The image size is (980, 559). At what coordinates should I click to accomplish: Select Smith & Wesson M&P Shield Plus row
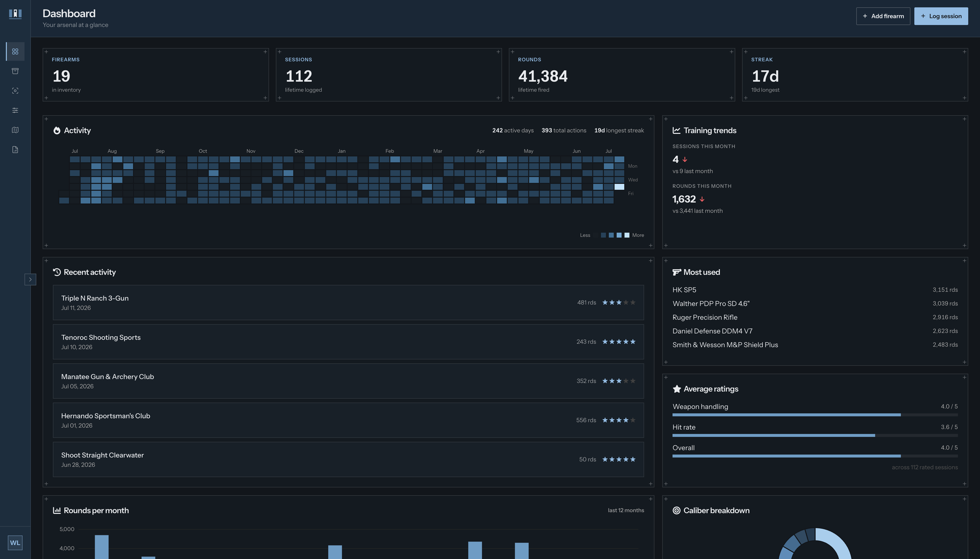(x=815, y=345)
